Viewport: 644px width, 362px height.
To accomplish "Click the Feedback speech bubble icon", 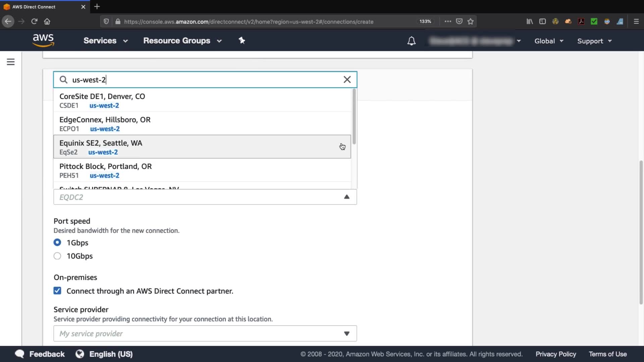I will coord(20,354).
